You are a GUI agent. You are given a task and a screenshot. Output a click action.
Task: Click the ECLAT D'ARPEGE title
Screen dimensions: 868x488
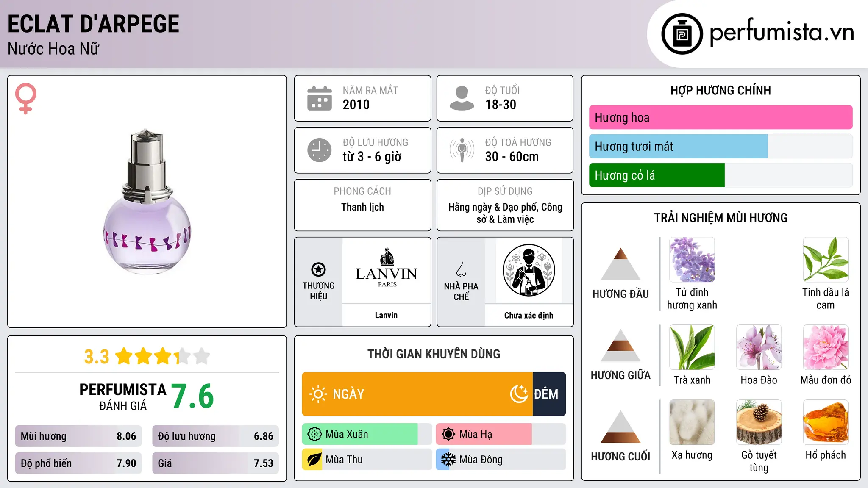click(x=93, y=24)
